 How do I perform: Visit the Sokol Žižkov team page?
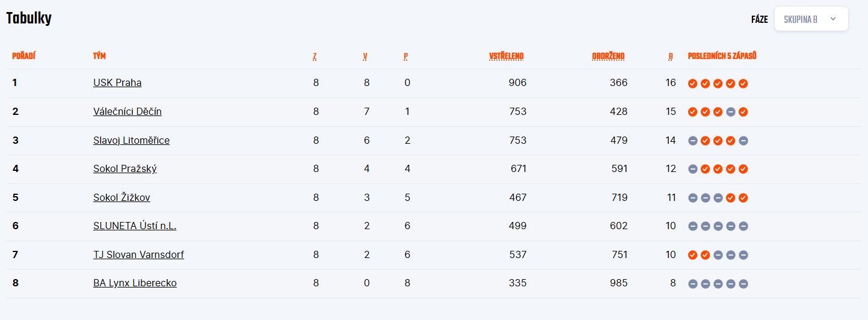[122, 197]
